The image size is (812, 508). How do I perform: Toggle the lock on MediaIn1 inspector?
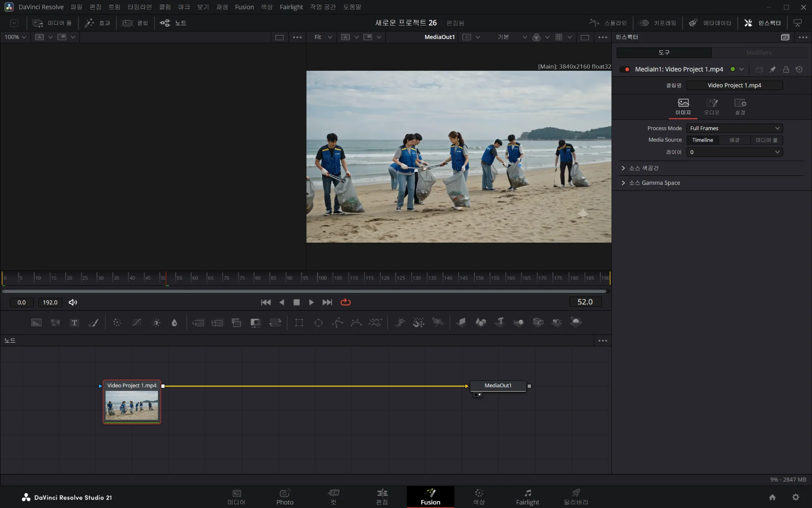786,69
